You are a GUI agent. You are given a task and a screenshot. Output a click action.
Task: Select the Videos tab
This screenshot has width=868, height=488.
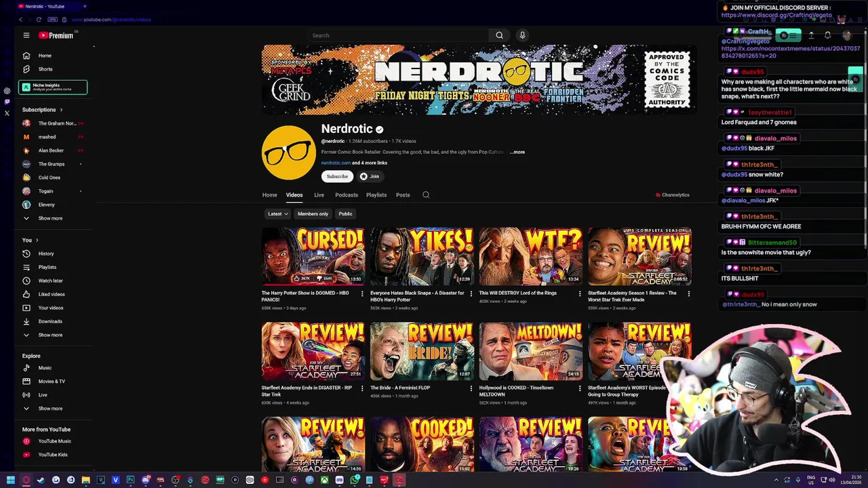pos(294,195)
